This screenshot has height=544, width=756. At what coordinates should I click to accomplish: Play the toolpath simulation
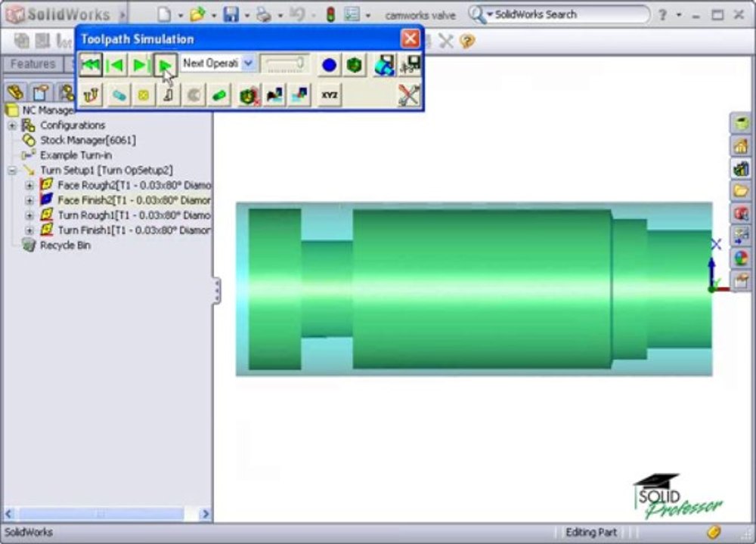pos(165,64)
